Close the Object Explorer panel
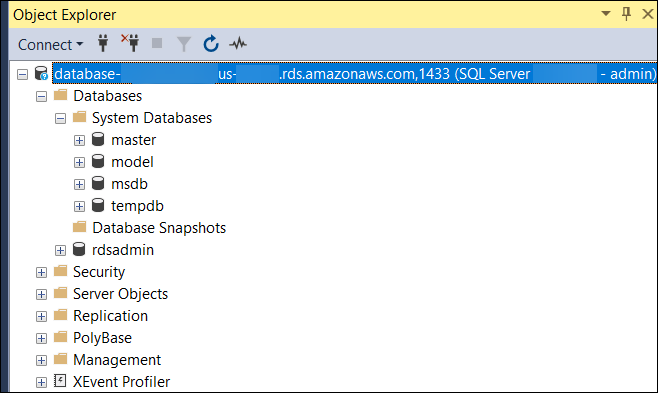The image size is (658, 393). pos(648,14)
